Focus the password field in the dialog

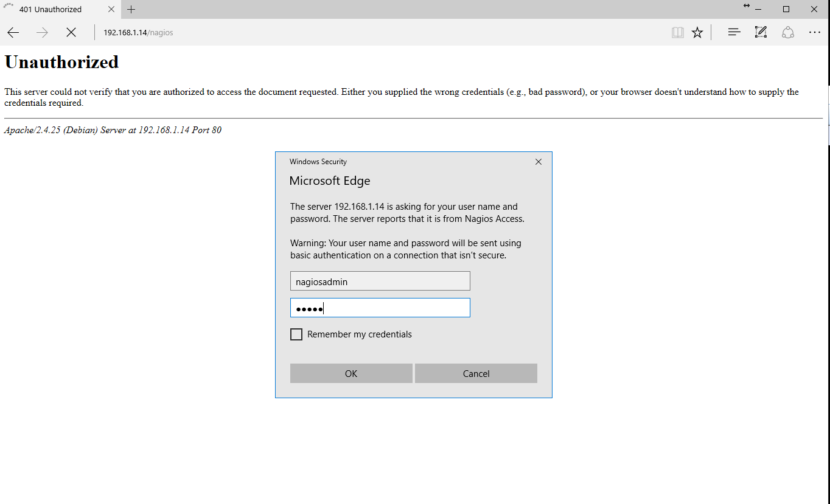380,308
